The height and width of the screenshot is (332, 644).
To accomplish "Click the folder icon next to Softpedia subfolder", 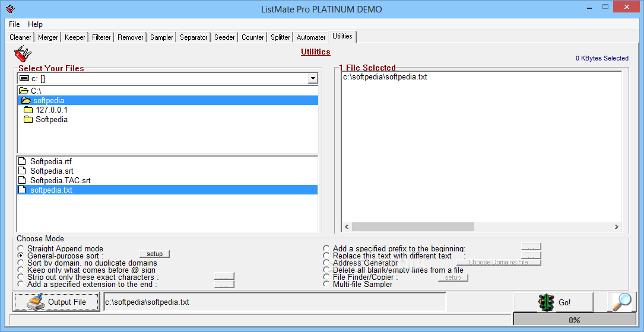I will [28, 119].
